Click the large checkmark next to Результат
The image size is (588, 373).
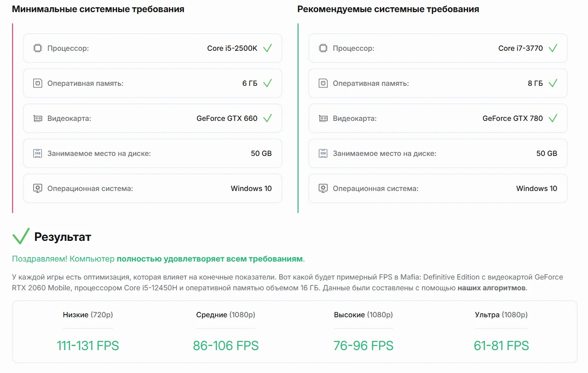click(x=21, y=236)
